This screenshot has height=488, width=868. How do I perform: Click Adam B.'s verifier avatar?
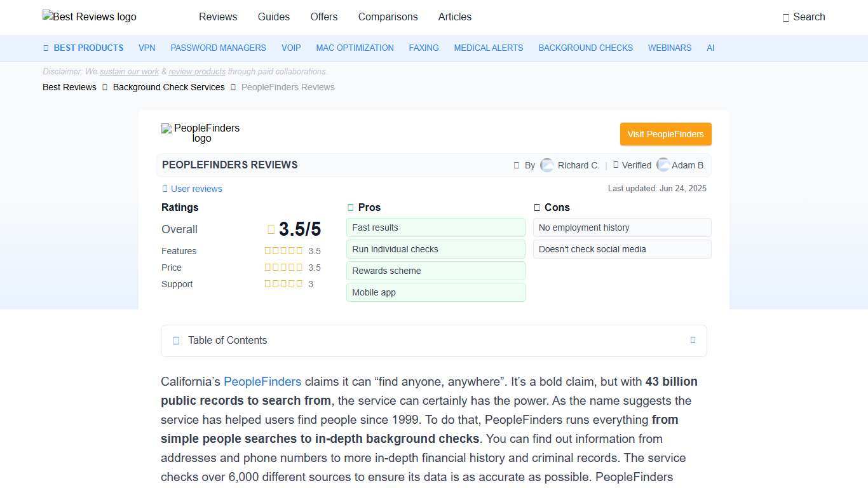click(663, 165)
